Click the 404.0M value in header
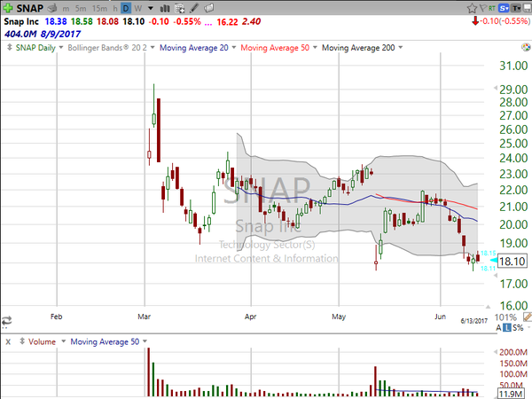Screen dimensions: 532x399 coord(20,34)
